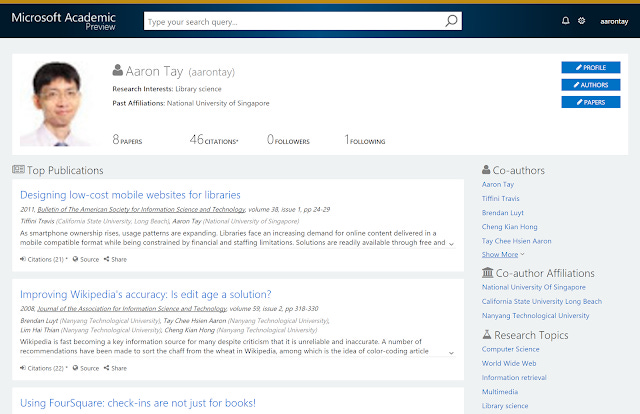Expand Show More under Co-authors
640x414 pixels.
tap(503, 254)
